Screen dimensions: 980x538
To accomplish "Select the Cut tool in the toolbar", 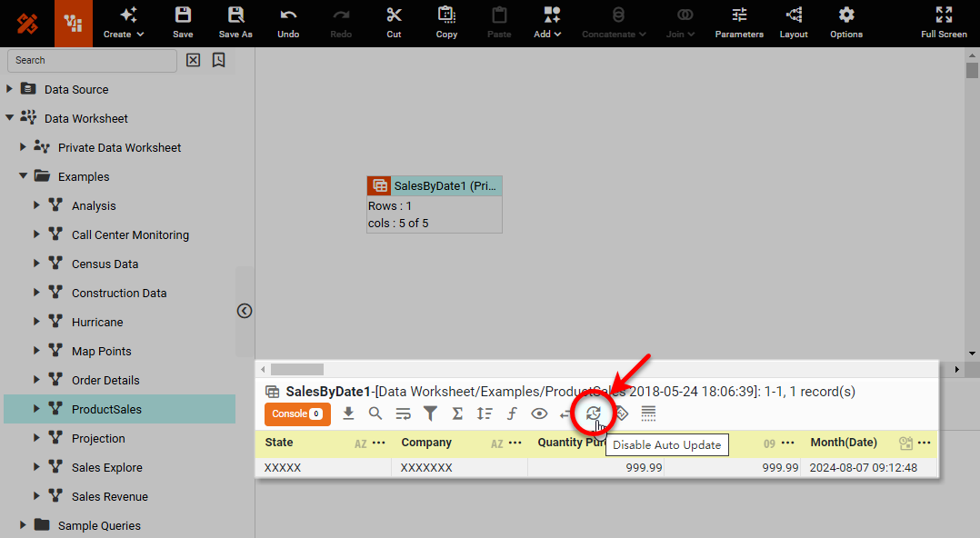I will 393,22.
